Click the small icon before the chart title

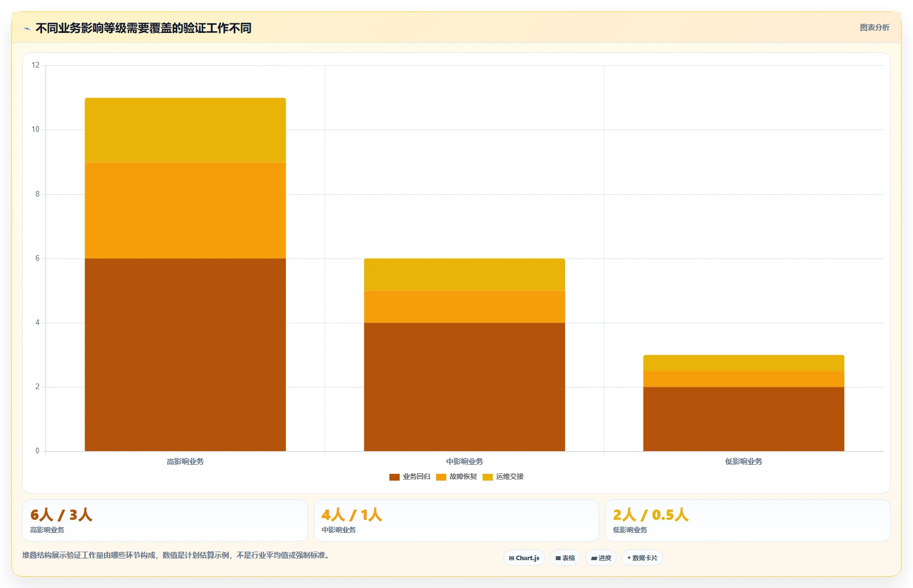[x=27, y=28]
